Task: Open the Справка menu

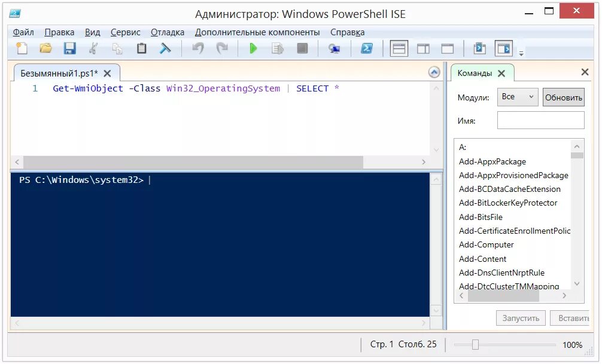Action: [348, 32]
